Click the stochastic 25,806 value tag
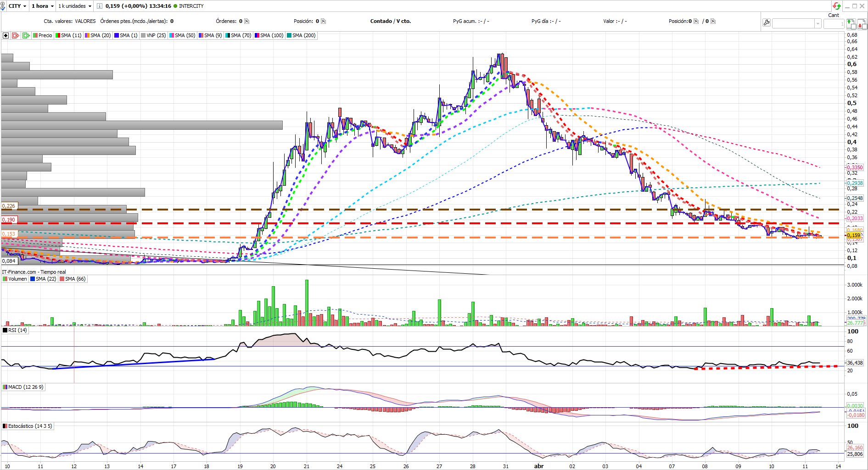Image resolution: width=868 pixels, height=470 pixels. 855,454
